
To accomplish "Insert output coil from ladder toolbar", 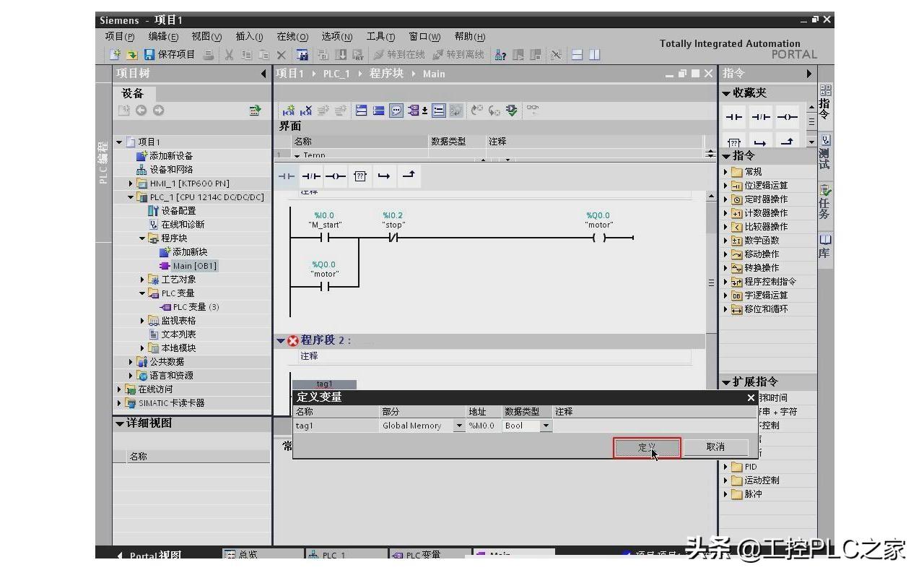I will [335, 176].
